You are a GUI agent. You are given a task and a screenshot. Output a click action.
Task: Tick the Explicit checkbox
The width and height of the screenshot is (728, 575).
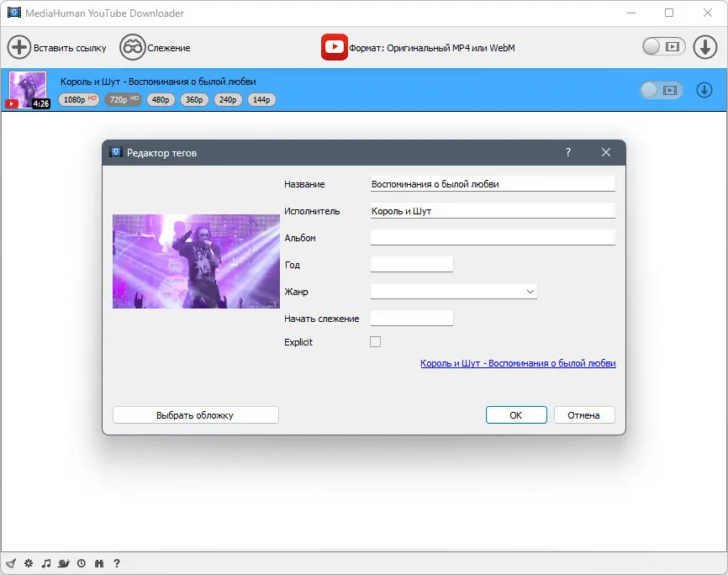pos(375,342)
